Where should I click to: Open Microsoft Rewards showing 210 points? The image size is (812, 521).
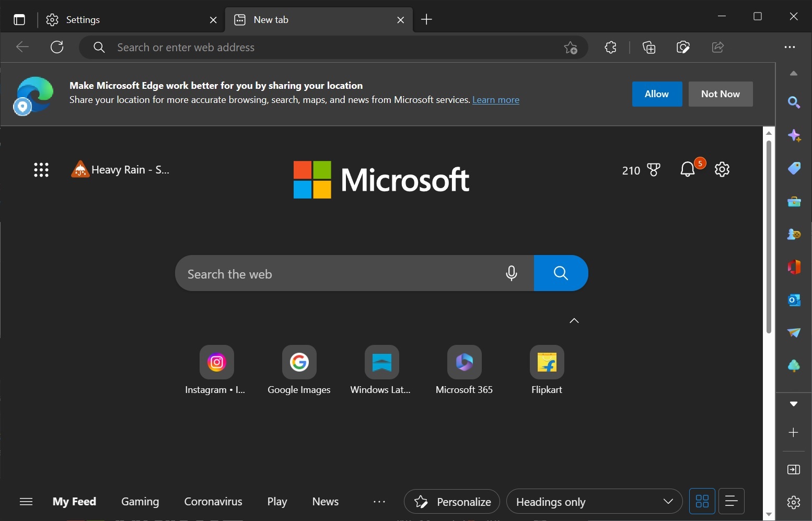[x=641, y=170]
